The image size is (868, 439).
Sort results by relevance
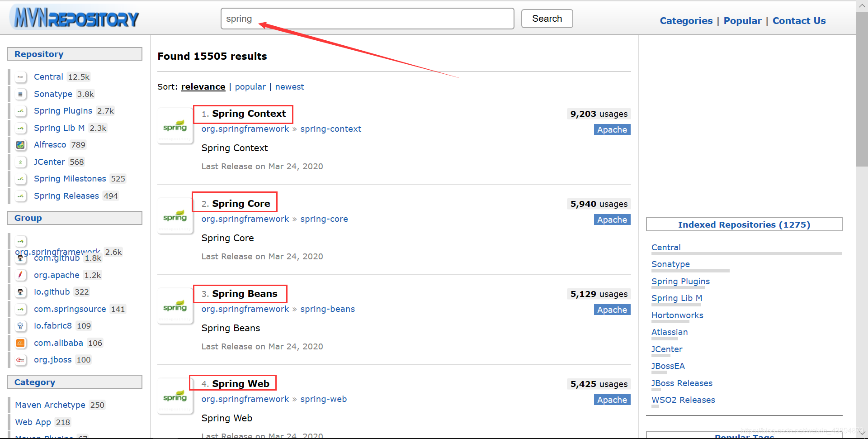pos(203,87)
